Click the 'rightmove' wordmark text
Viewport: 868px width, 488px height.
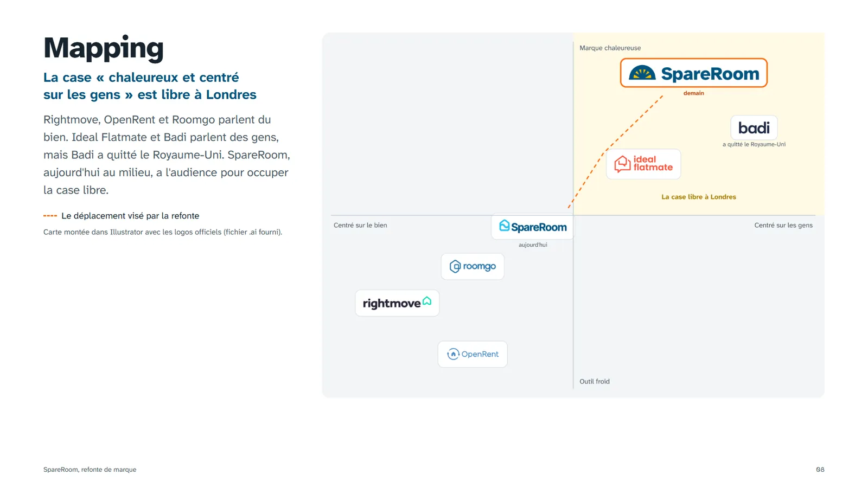point(392,304)
